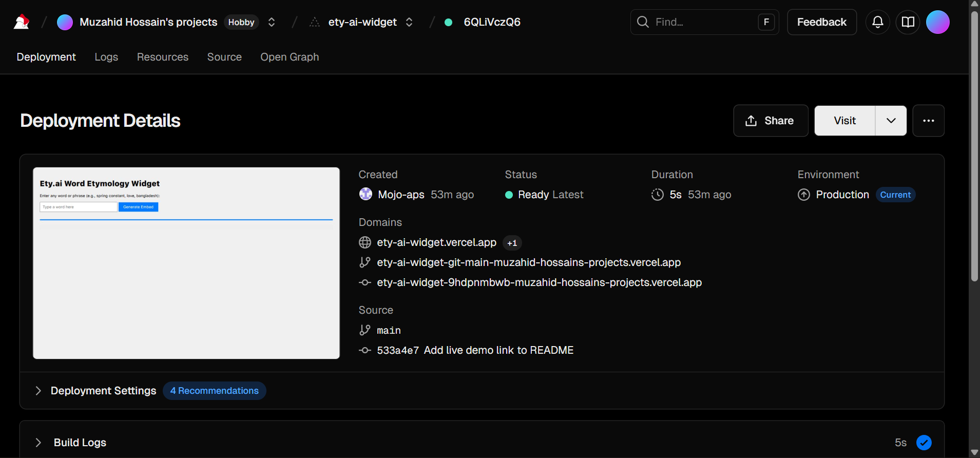This screenshot has height=458, width=980.
Task: Click the Mojo-aps creator name
Action: (401, 195)
